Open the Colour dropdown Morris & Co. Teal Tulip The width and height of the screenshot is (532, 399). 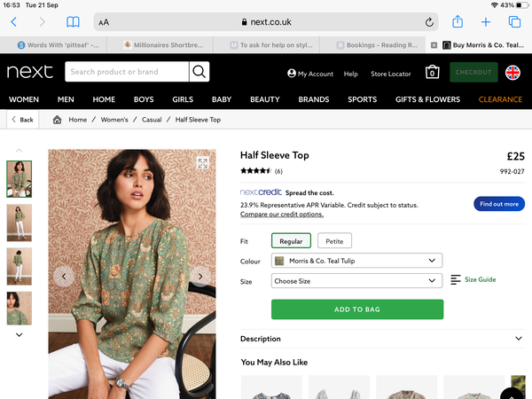click(x=356, y=261)
